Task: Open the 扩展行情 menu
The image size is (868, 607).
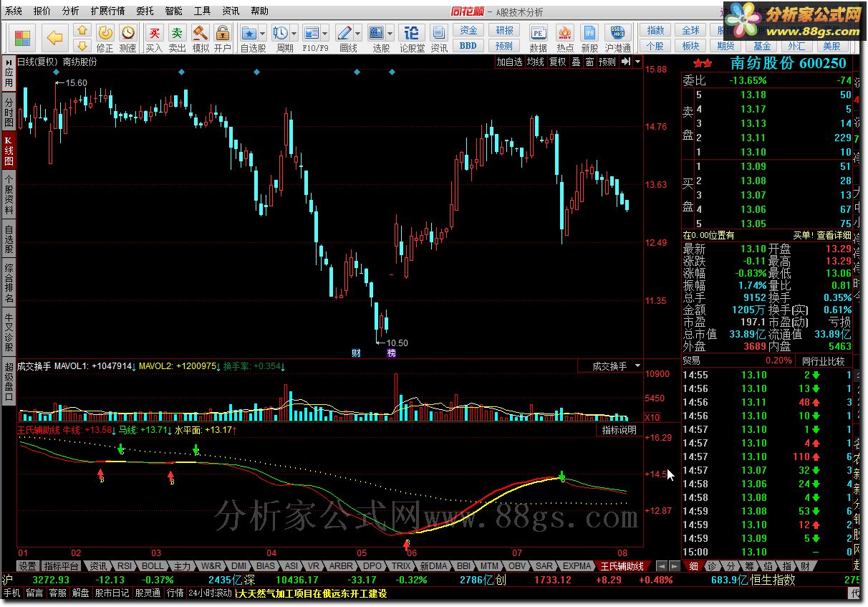Action: point(107,11)
